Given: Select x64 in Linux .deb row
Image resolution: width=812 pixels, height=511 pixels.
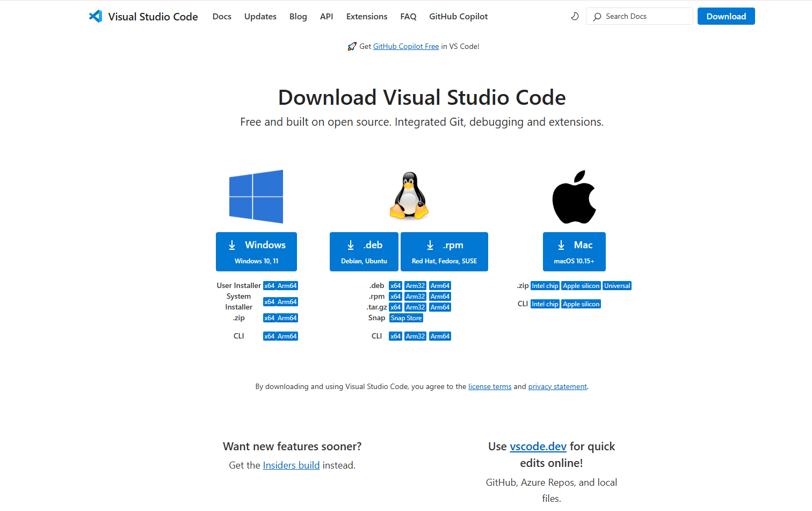Looking at the screenshot, I should point(395,286).
